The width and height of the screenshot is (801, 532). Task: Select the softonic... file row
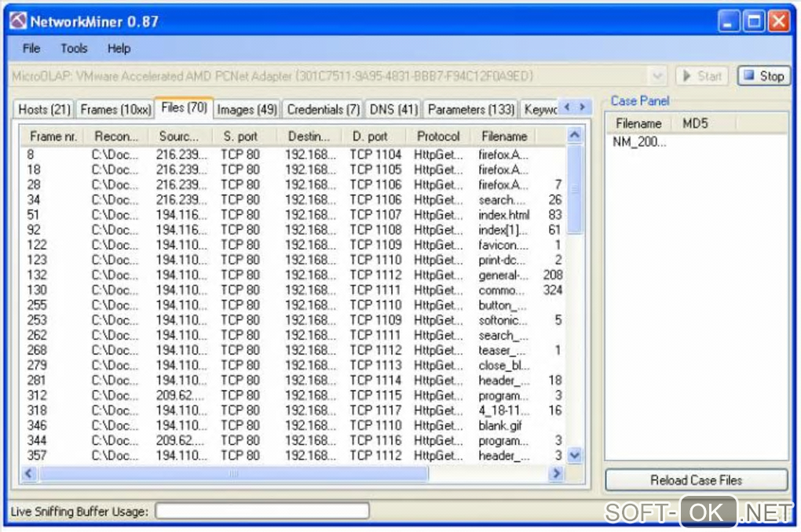tap(294, 320)
